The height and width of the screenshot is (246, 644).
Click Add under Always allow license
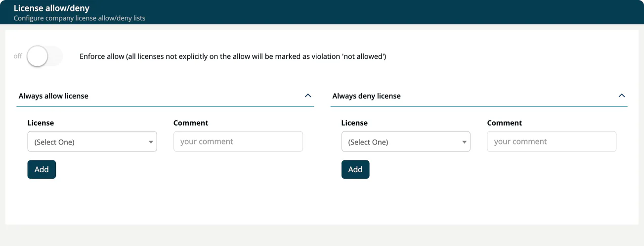pos(42,169)
